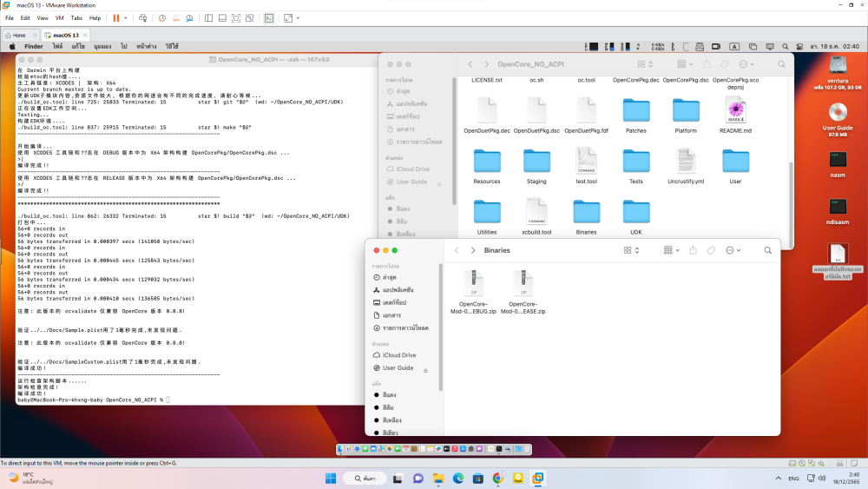Viewport: 868px width, 489px height.
Task: Open VMware Tabs menu
Action: [76, 18]
